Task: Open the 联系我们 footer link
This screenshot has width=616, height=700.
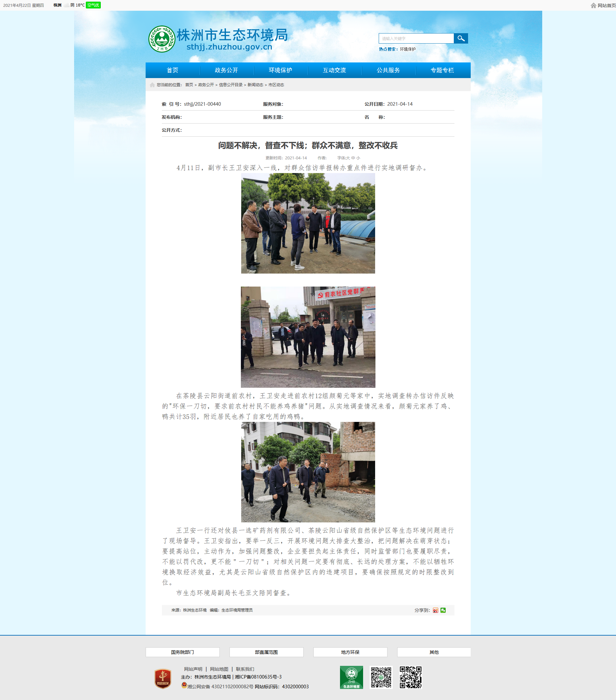Action: point(245,669)
